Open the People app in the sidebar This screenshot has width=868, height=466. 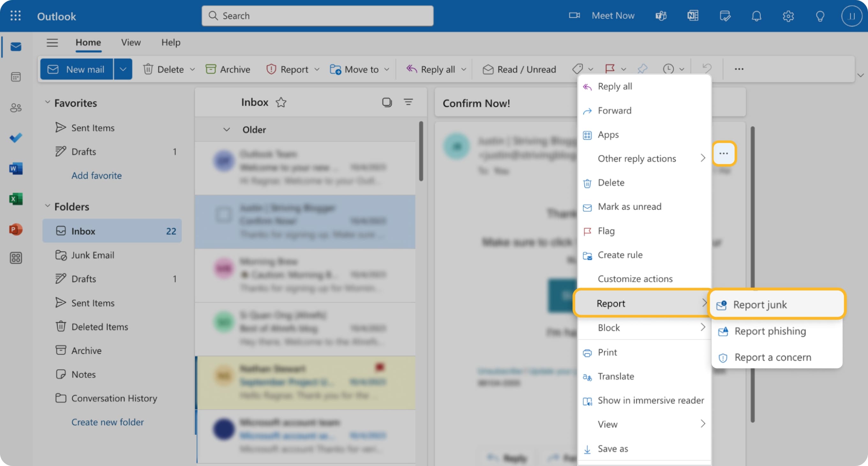(x=16, y=107)
